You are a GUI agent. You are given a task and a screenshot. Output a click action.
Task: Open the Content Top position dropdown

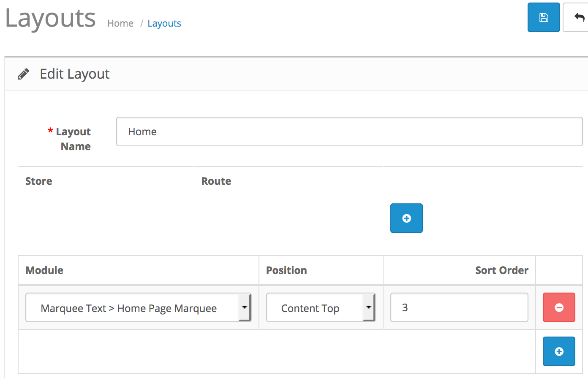(x=321, y=308)
